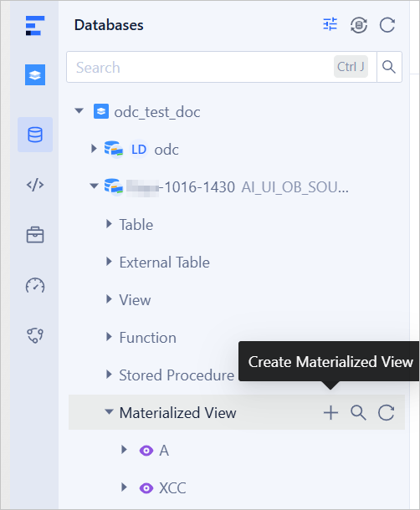This screenshot has width=420, height=510.
Task: Click the Databases panel title
Action: point(109,25)
